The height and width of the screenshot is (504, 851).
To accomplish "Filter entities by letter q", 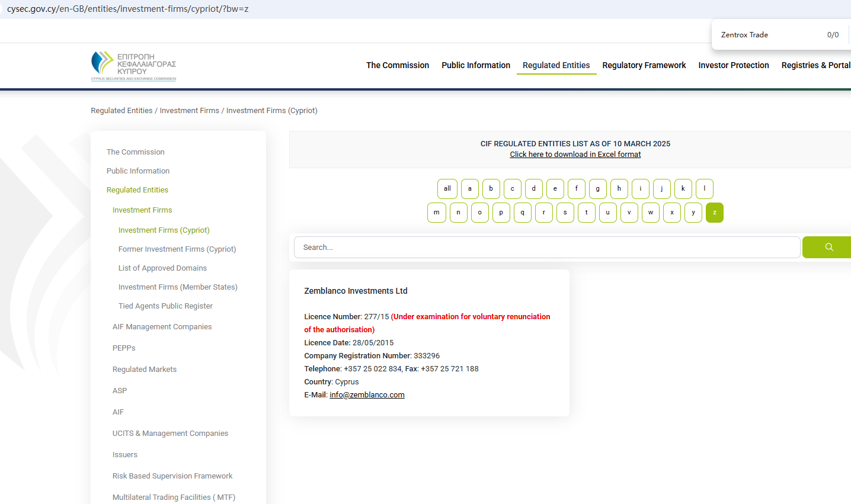I will 523,213.
